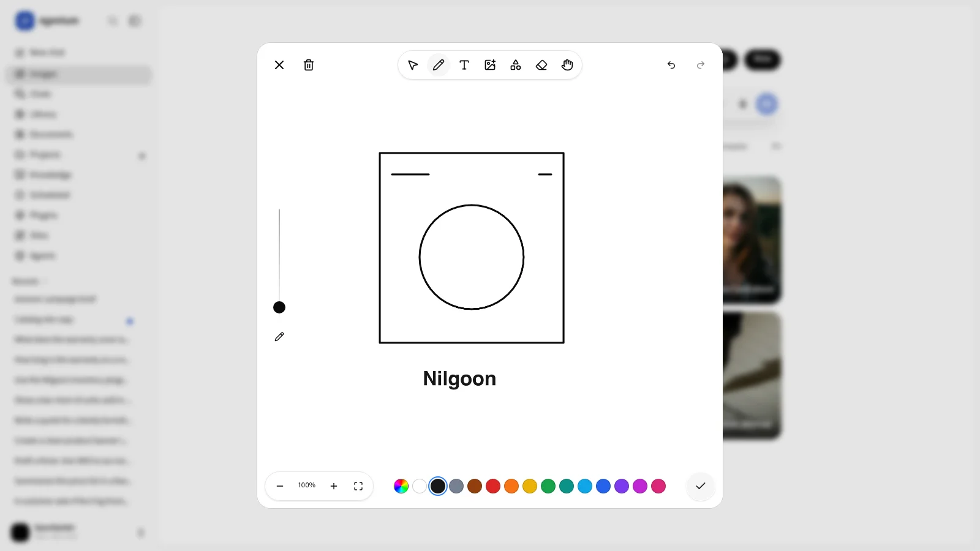Choose the white color swatch

pos(420,486)
